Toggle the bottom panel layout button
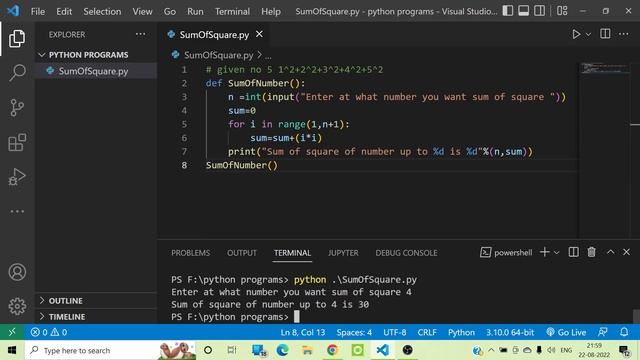The height and width of the screenshot is (360, 640). 523,11
